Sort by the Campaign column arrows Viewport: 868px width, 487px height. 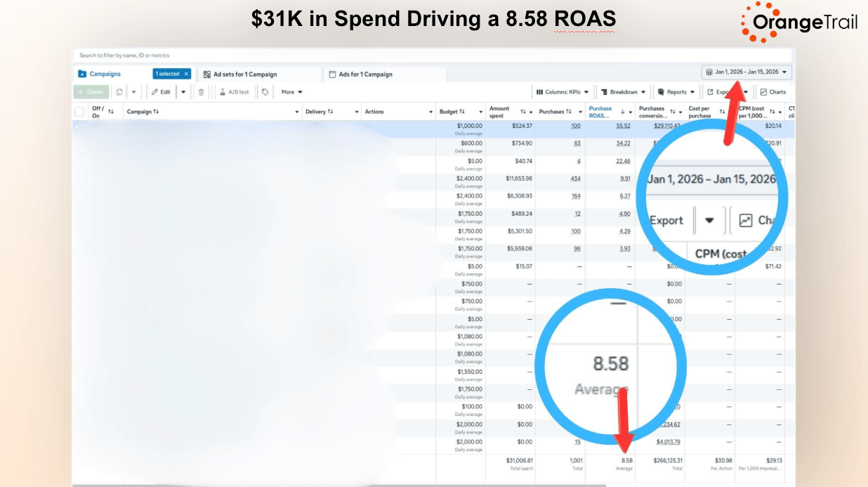(156, 112)
